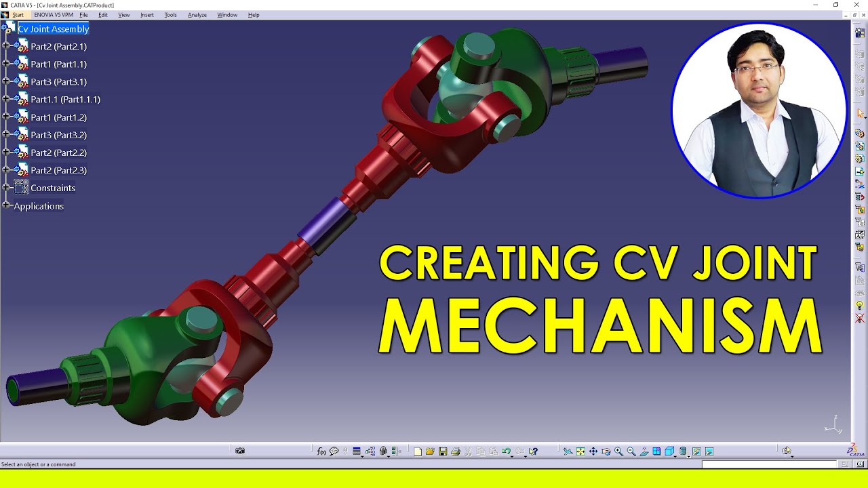Open the Window menu
868x488 pixels.
point(227,15)
